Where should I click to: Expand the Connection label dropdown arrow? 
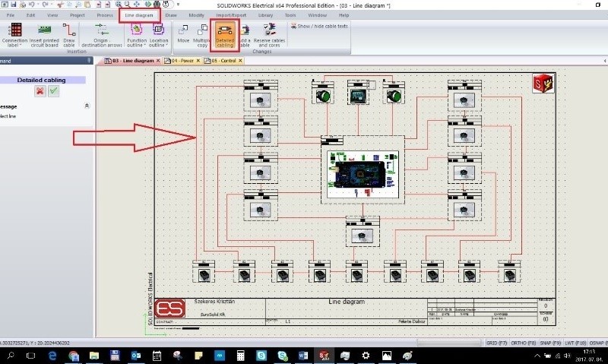[21, 46]
